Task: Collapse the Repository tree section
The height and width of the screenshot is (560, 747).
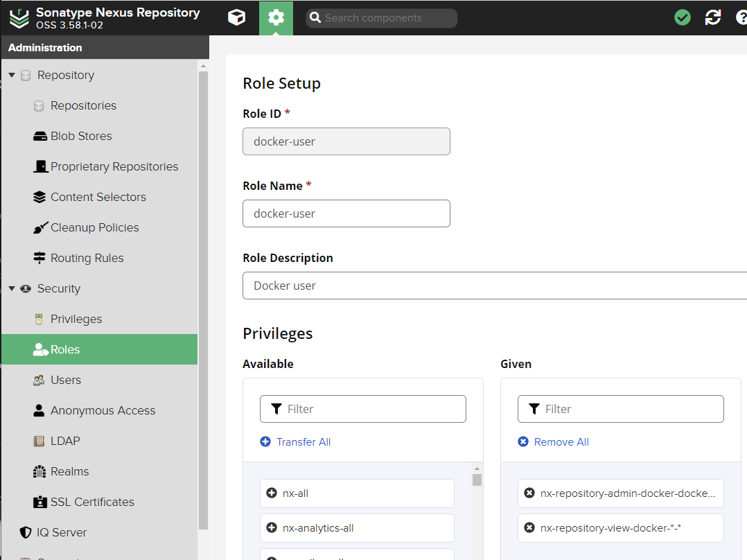Action: tap(12, 75)
